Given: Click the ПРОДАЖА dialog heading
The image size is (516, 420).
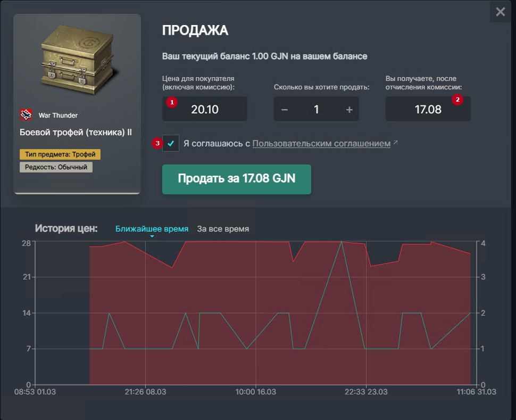Looking at the screenshot, I should [195, 30].
